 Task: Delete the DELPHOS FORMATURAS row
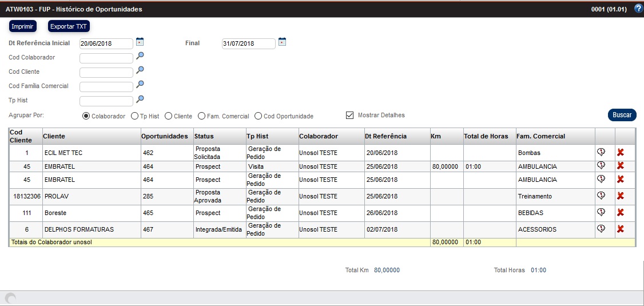[620, 229]
